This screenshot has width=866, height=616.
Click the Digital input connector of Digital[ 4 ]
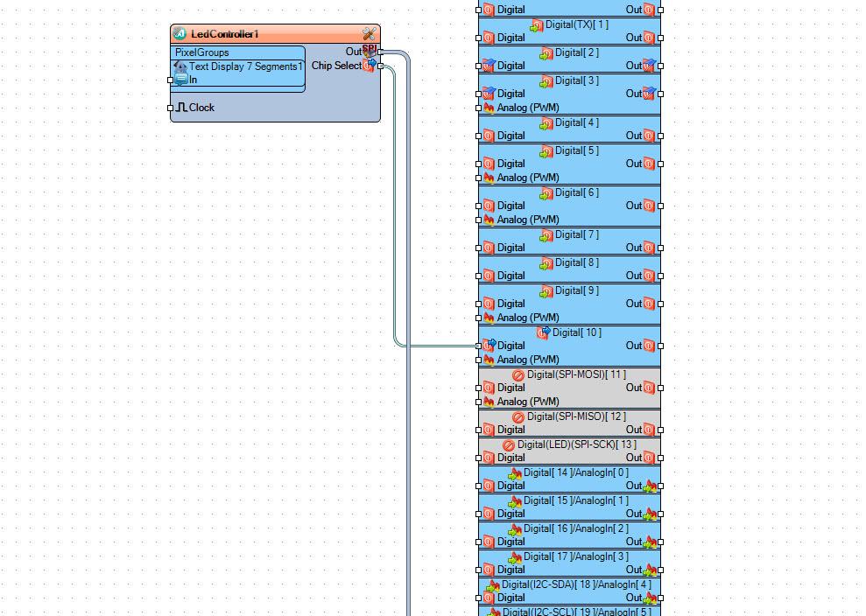click(478, 136)
